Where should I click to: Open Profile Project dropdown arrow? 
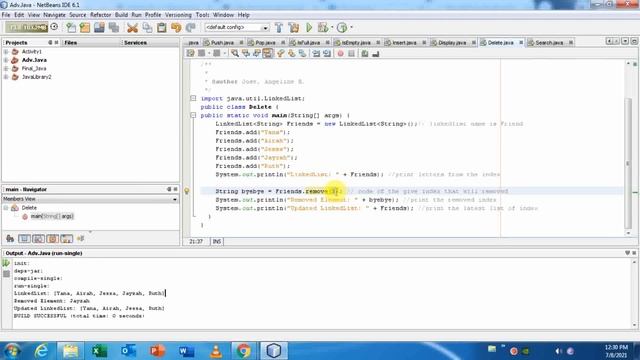(351, 28)
